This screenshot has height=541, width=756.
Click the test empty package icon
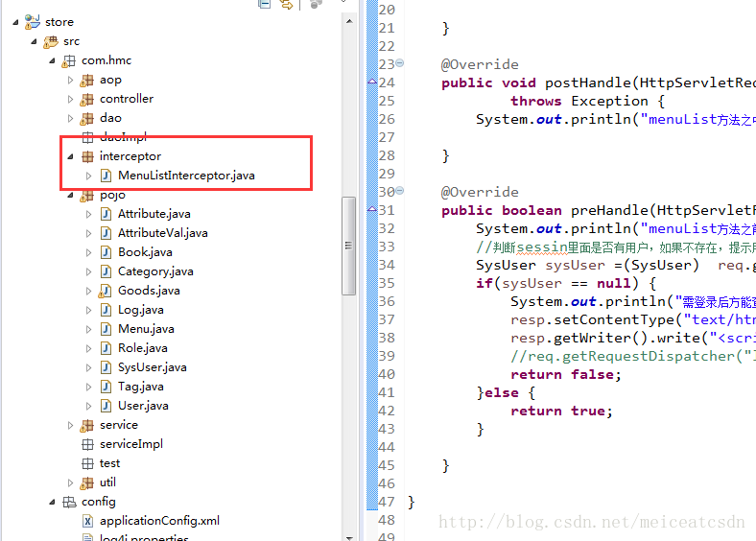point(87,463)
